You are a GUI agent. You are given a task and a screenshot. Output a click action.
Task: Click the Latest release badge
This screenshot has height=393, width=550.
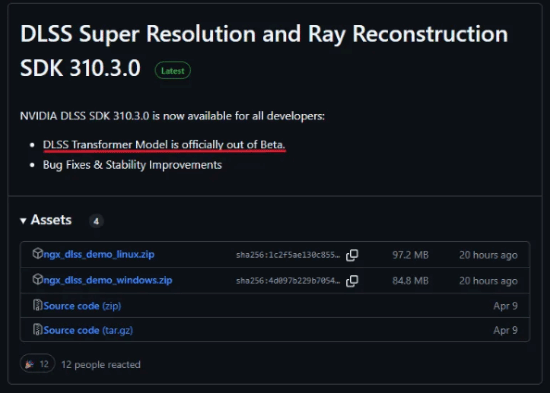tap(173, 71)
